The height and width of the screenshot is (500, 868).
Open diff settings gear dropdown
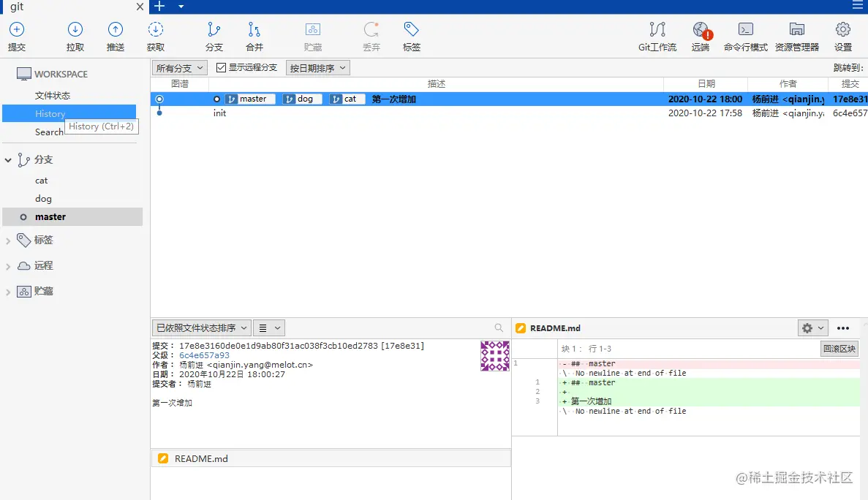pyautogui.click(x=812, y=328)
